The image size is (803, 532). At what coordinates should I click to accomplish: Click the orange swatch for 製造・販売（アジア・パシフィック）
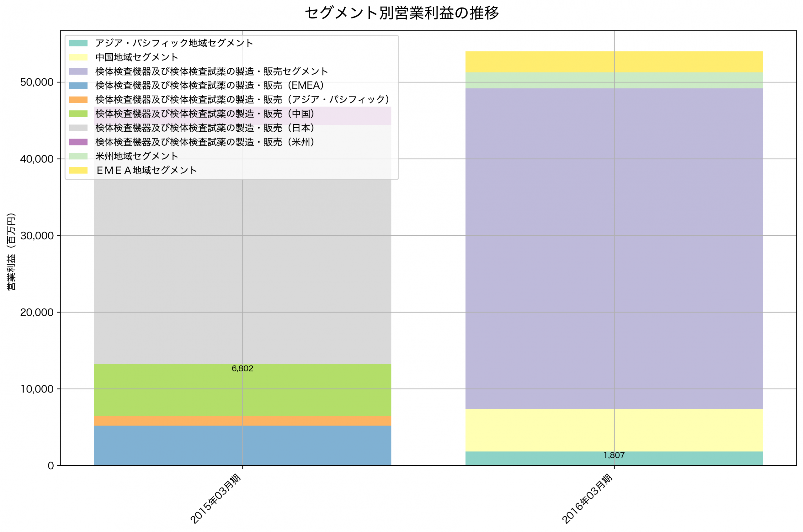78,100
